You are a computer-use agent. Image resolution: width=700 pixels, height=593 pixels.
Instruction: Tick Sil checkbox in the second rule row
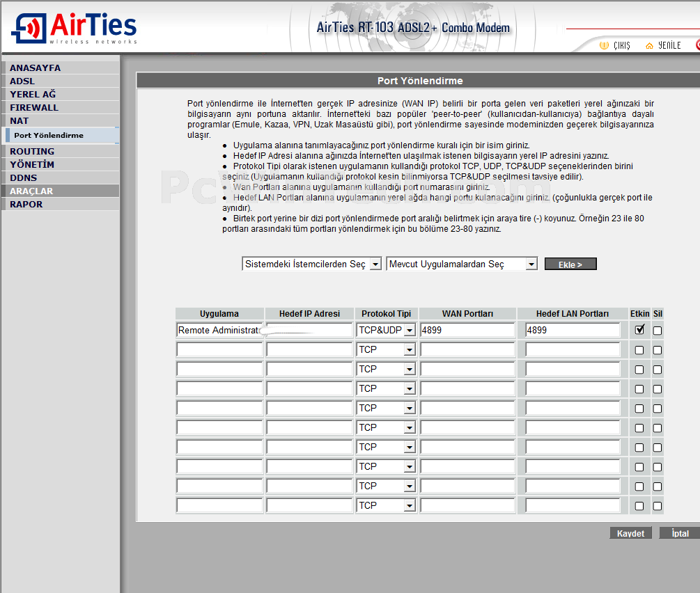click(x=657, y=350)
